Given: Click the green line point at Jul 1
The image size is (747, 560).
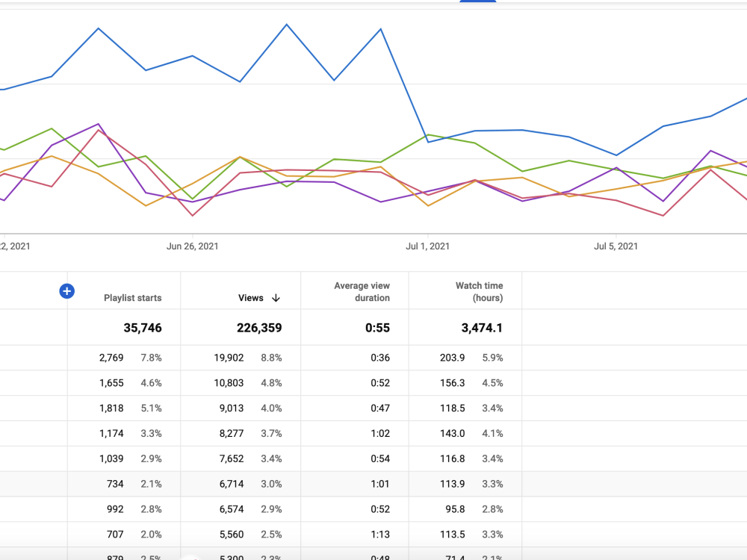Looking at the screenshot, I should click(428, 134).
